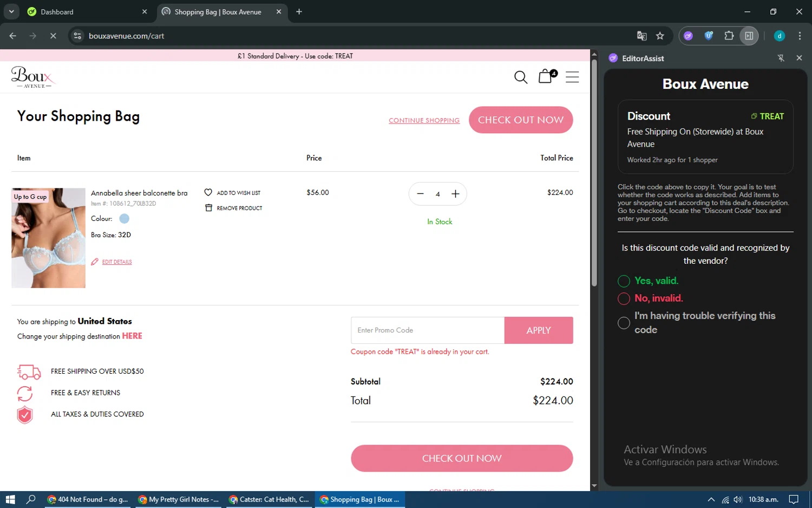Switch to 'My Pretty Girl Notes' taskbar window

tap(179, 499)
